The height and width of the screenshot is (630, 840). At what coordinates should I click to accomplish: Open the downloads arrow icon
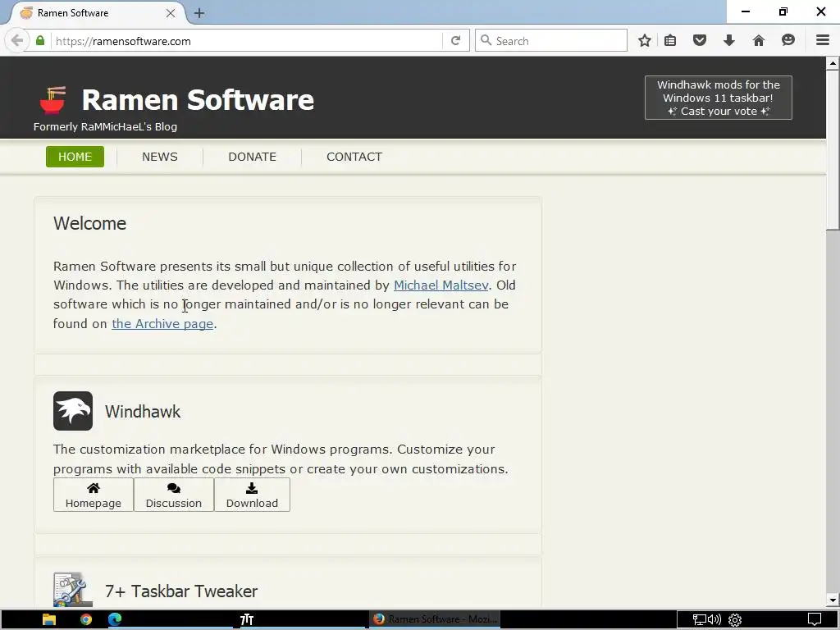pos(729,41)
